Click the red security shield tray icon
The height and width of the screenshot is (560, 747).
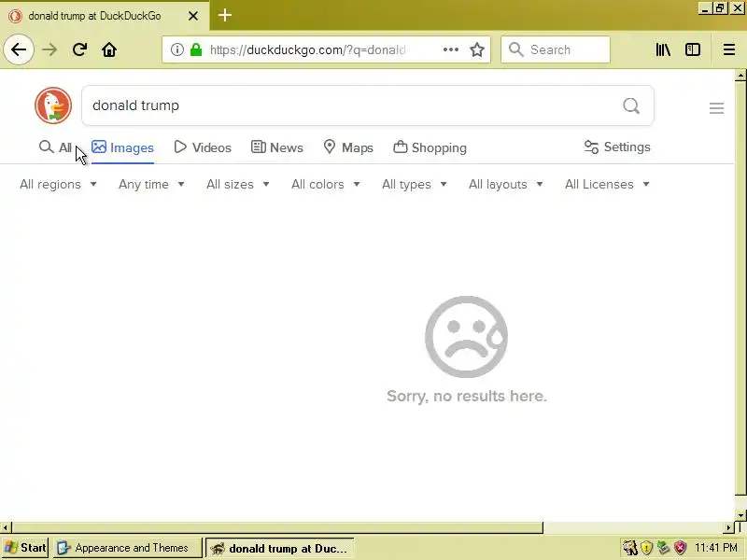pyautogui.click(x=681, y=548)
